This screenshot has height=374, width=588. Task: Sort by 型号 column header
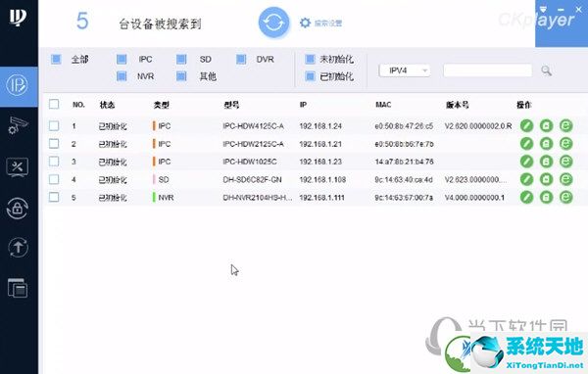coord(231,105)
